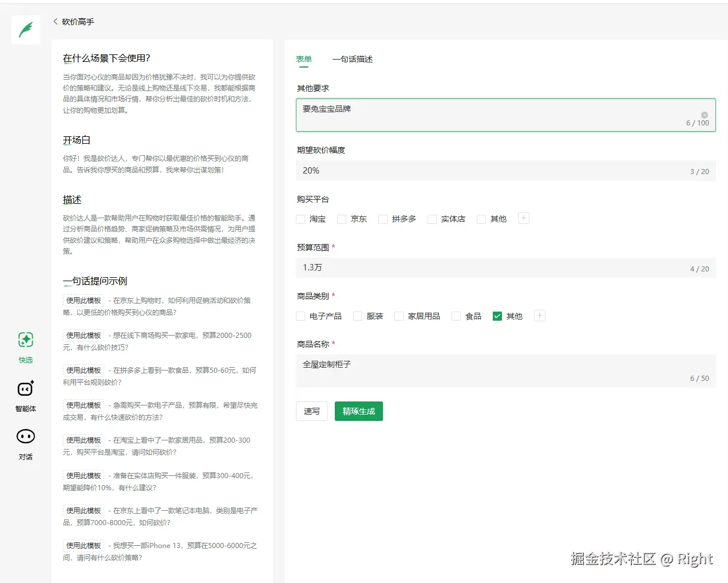Click the 精琢生成 button

(358, 411)
